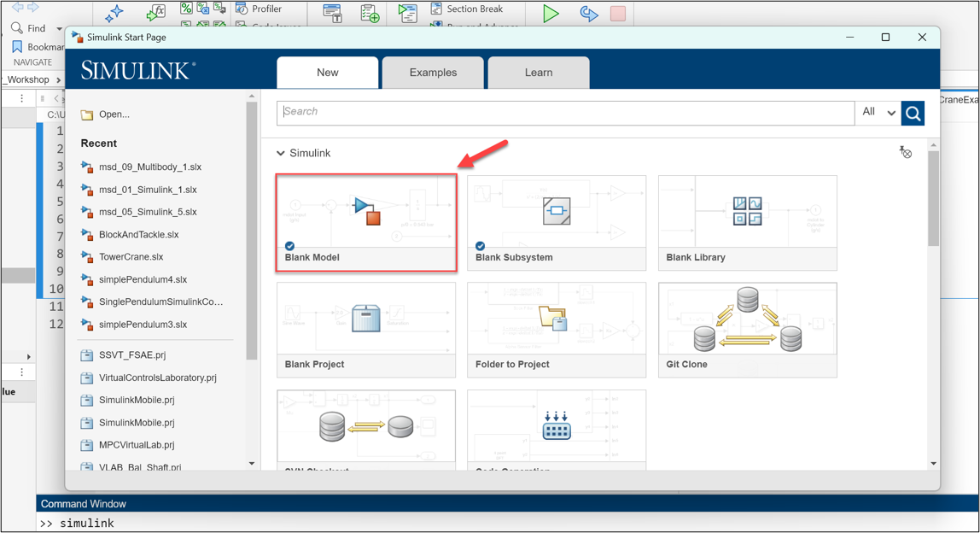Click the Profiler icon in the toolbar
Image resolution: width=980 pixels, height=533 pixels.
coord(242,9)
